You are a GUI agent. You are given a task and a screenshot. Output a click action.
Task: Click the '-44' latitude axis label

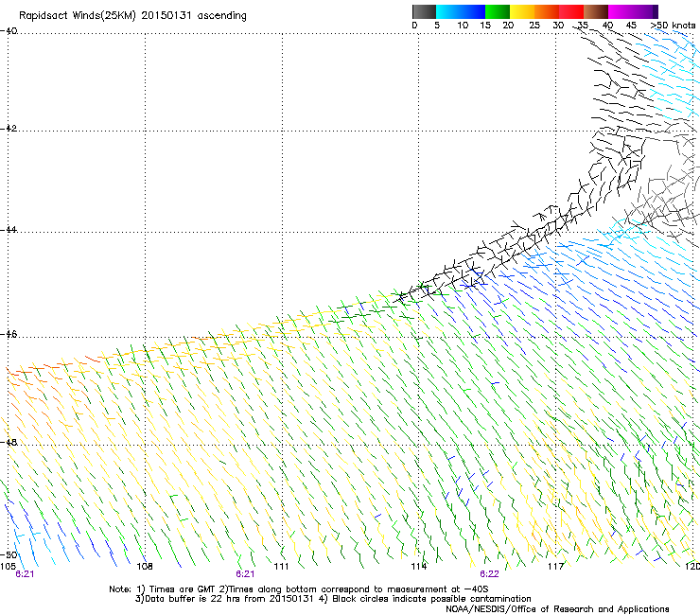click(9, 230)
